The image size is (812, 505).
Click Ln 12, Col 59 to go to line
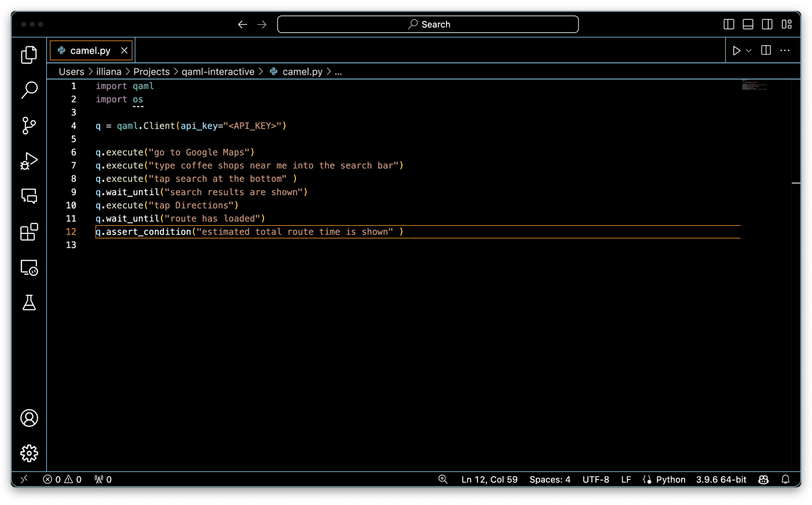489,480
